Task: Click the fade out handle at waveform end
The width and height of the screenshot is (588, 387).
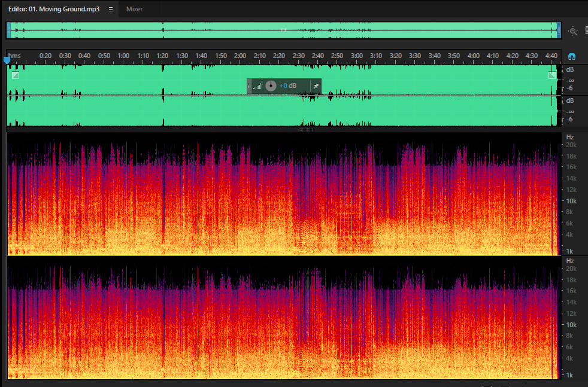Action: (552, 75)
